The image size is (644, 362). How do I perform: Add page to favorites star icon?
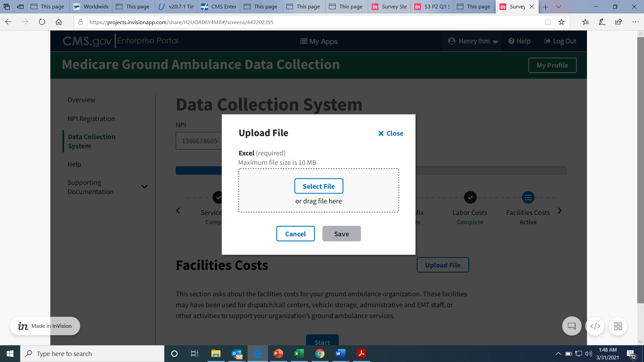coord(561,22)
